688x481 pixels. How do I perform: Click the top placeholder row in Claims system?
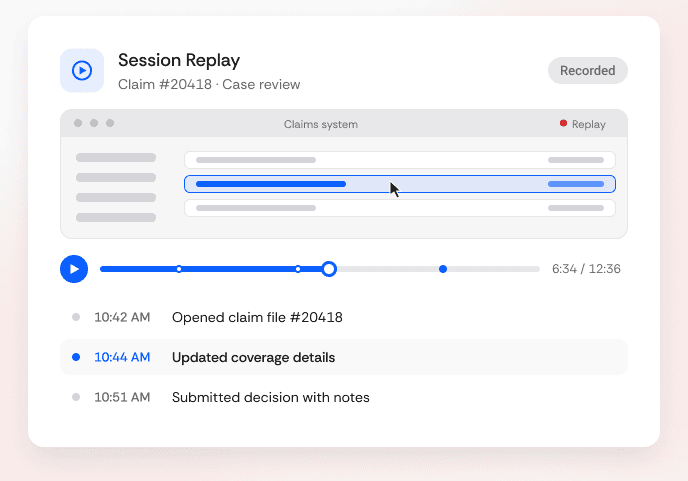(x=400, y=160)
